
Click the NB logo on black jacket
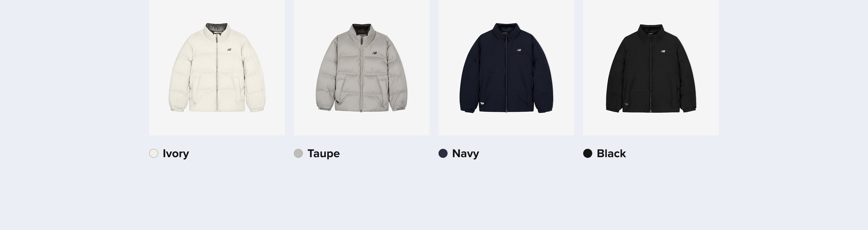pyautogui.click(x=663, y=51)
